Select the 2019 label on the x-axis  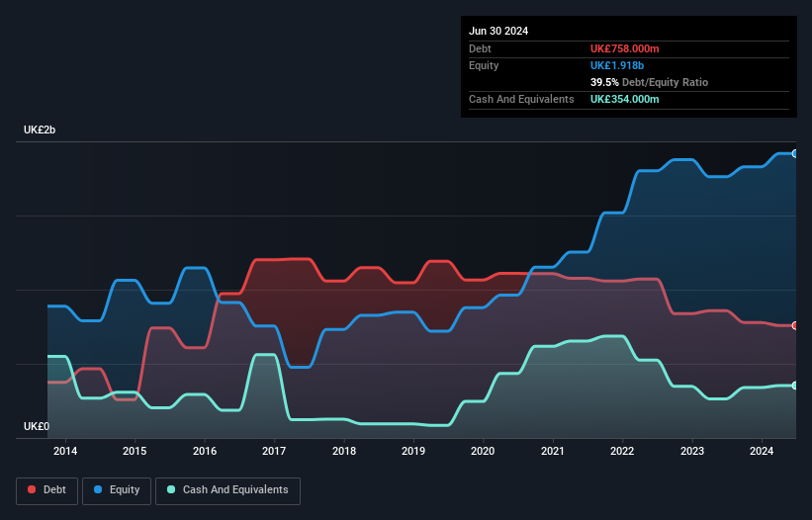pos(413,451)
